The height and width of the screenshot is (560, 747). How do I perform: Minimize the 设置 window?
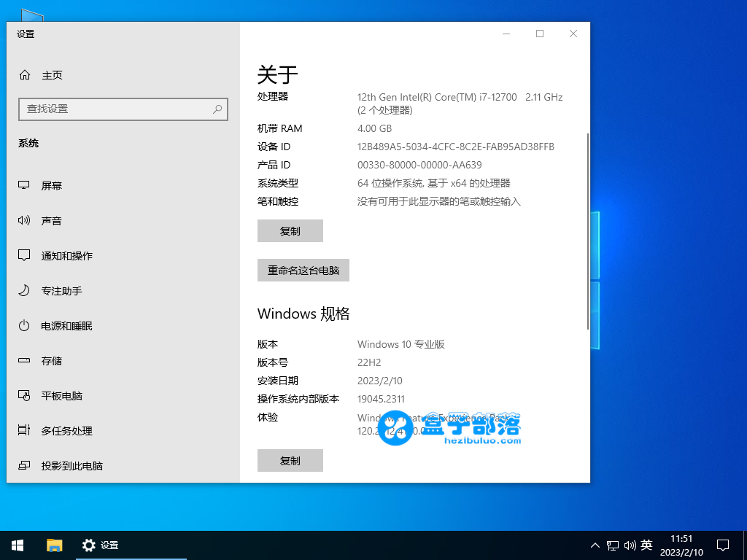point(506,34)
